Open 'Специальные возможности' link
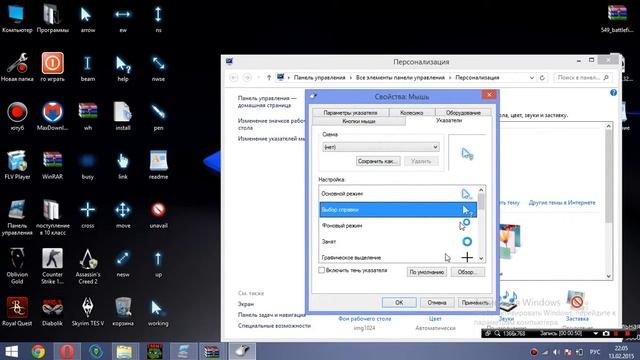The image size is (640, 360). coord(274,326)
